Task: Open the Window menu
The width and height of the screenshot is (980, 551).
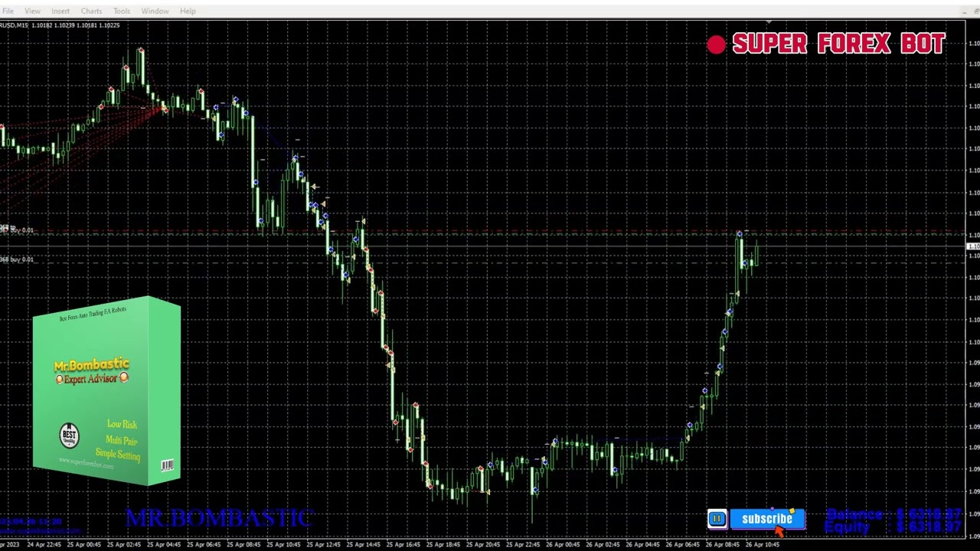Action: 155,11
